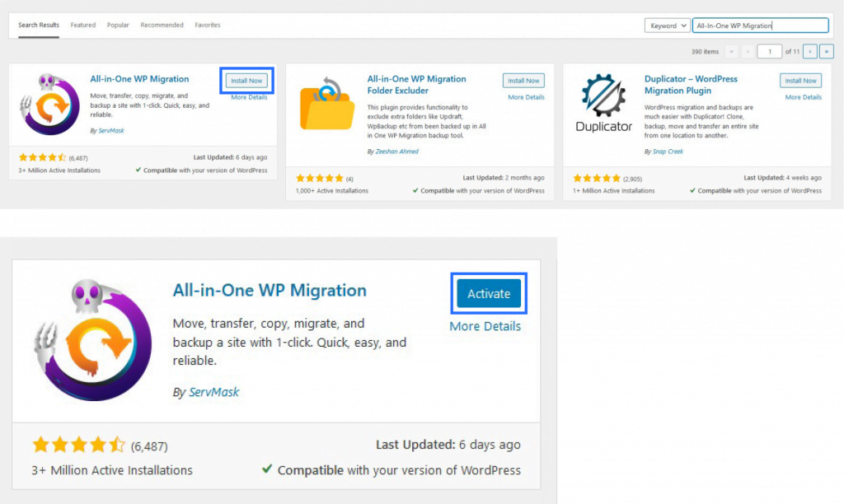Install the Duplicator plugin
This screenshot has height=504, width=844.
[801, 81]
